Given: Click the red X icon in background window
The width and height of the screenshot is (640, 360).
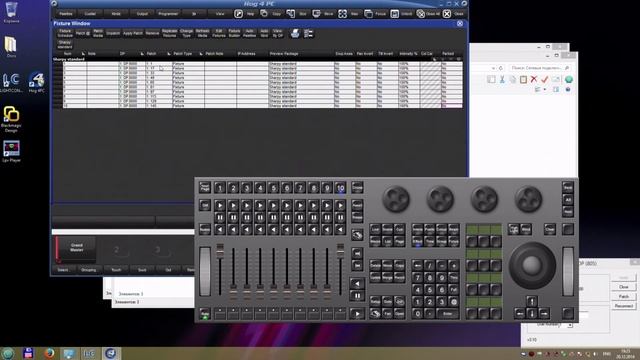Looking at the screenshot, I should pyautogui.click(x=534, y=79).
